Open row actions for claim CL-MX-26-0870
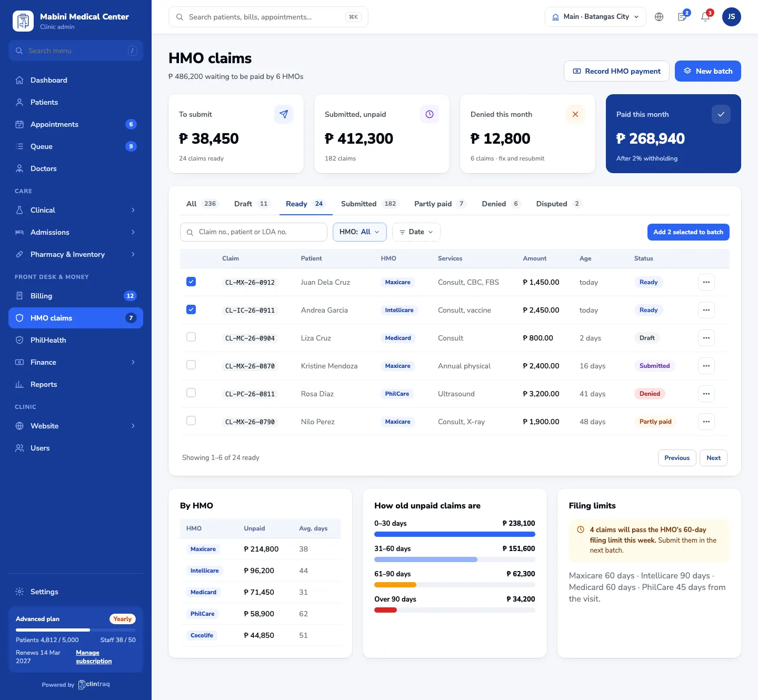 point(706,366)
